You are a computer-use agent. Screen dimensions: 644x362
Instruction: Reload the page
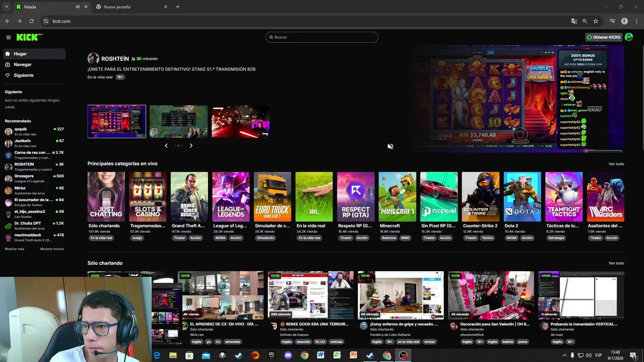point(31,21)
